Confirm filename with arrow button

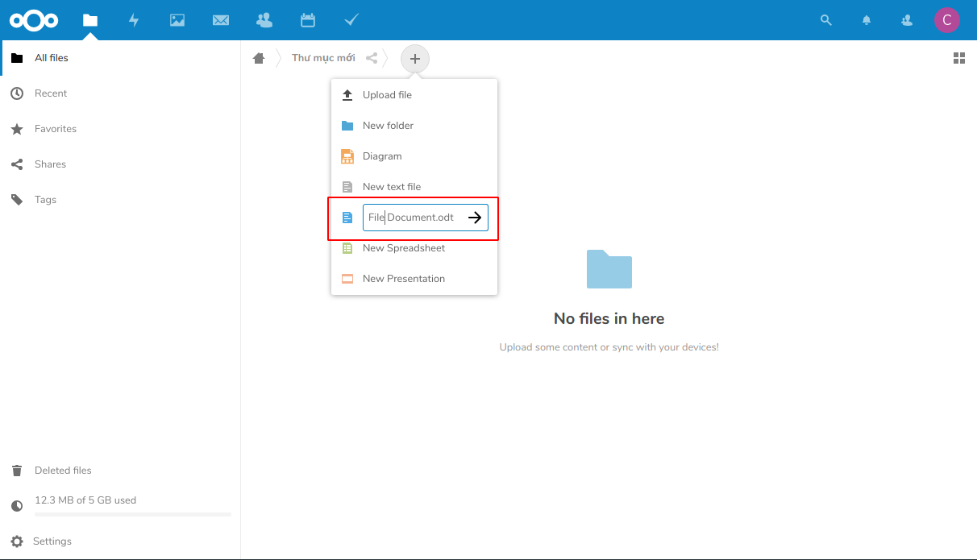[x=476, y=218]
